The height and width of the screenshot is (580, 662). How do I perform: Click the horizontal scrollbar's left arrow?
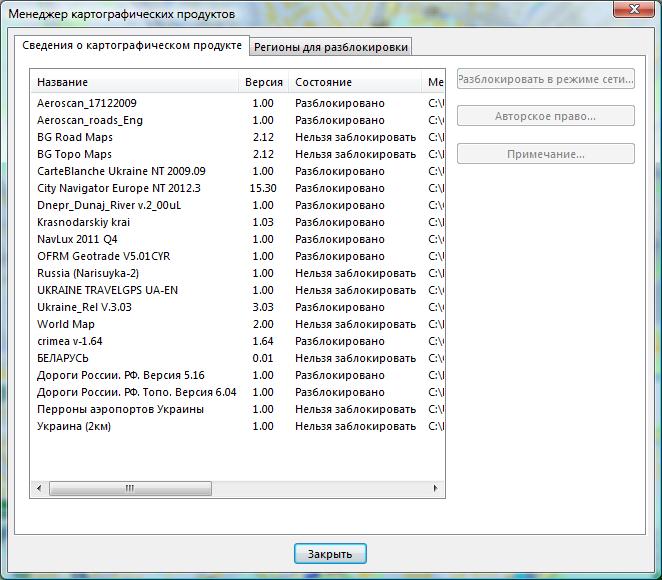(x=40, y=489)
